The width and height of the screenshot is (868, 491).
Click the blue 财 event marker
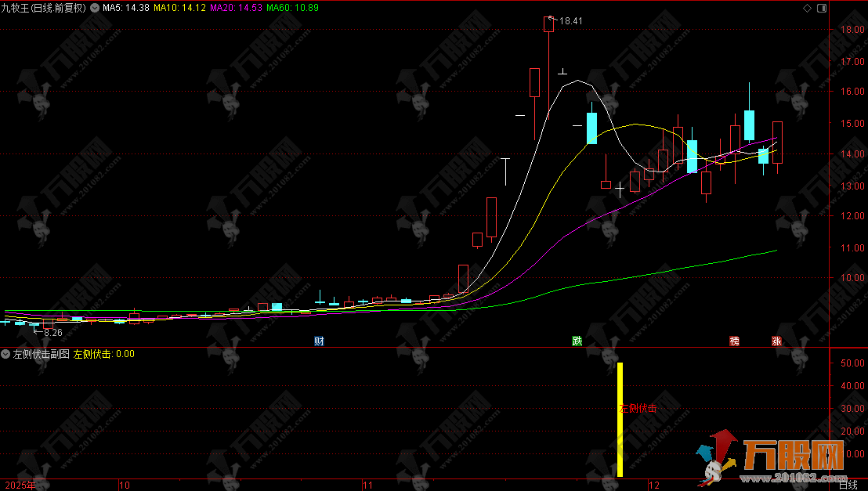[319, 341]
